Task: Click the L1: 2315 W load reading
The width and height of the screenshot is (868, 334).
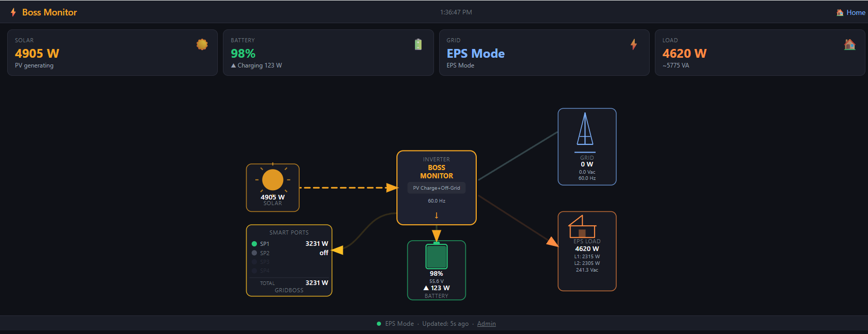Action: click(x=587, y=257)
